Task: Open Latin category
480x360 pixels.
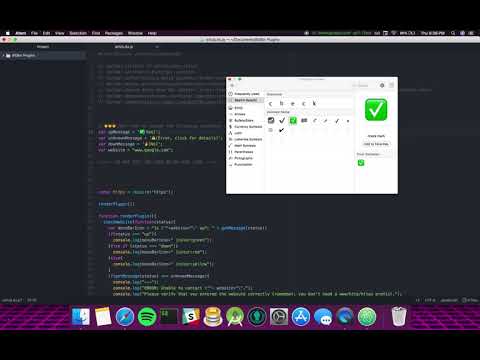Action: (x=245, y=133)
